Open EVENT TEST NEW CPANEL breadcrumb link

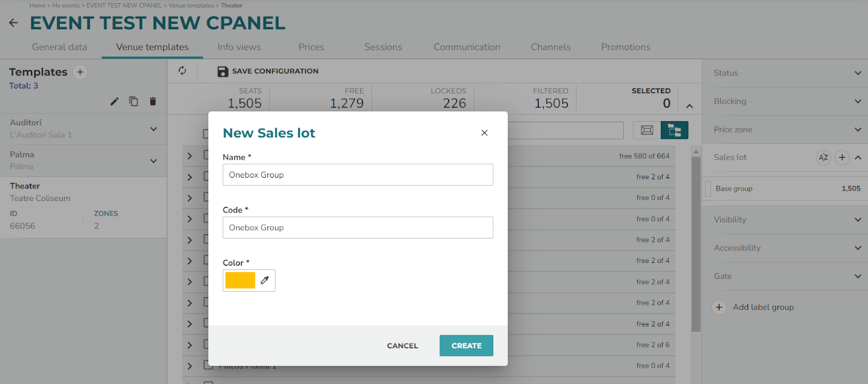click(x=124, y=5)
